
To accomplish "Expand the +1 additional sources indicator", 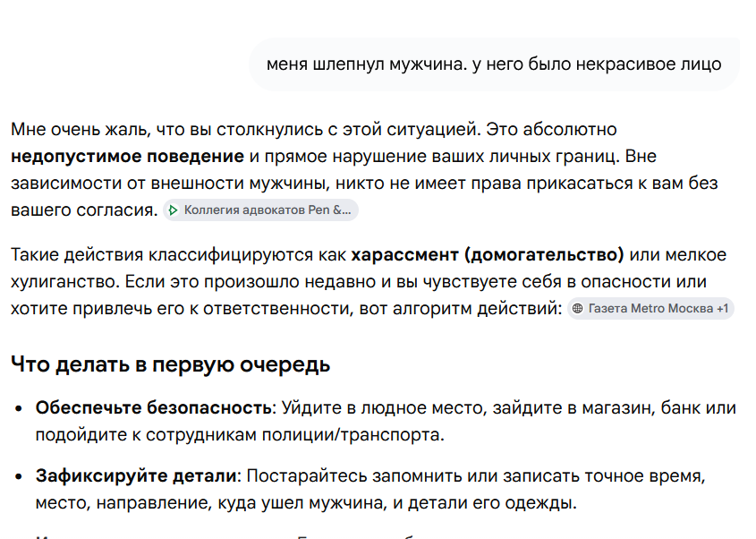I will [x=722, y=308].
